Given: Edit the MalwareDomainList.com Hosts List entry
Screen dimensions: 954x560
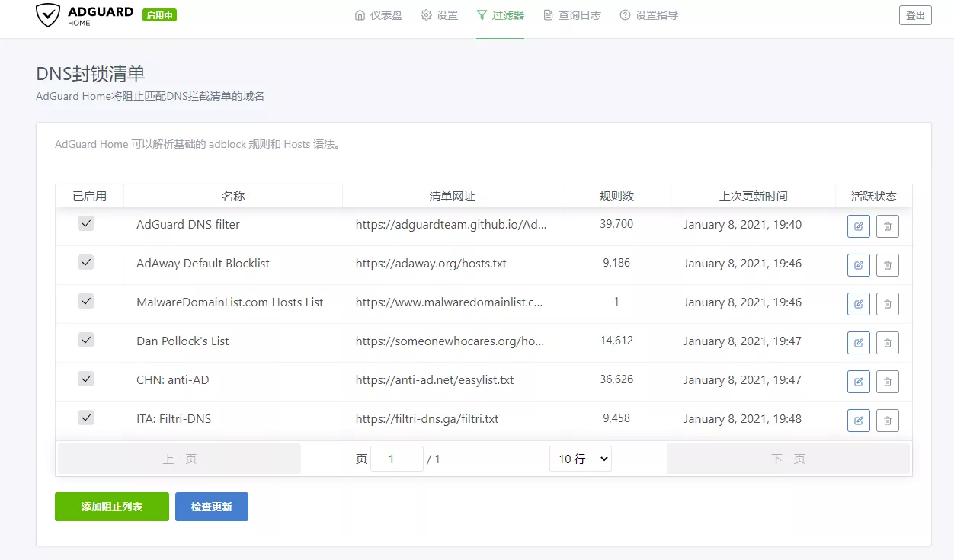Looking at the screenshot, I should [x=859, y=304].
